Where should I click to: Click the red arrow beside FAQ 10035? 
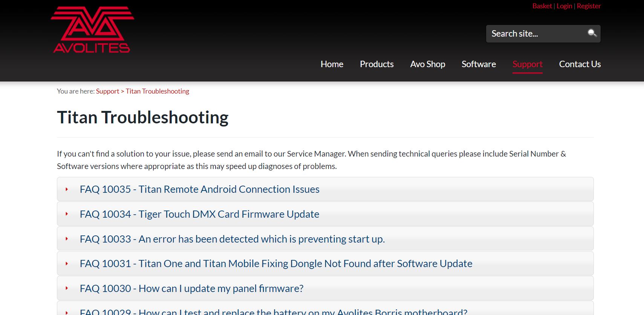[x=67, y=189]
